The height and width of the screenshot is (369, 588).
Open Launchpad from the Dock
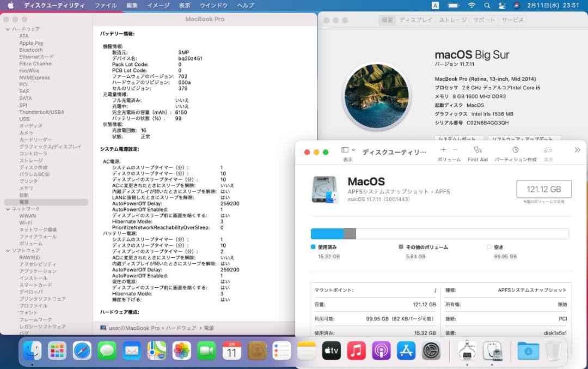pos(57,351)
